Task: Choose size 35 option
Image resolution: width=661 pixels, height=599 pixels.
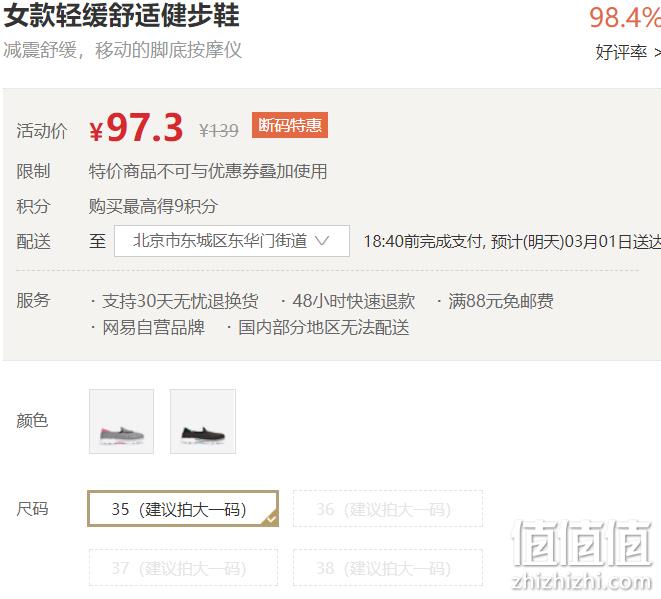Action: (x=183, y=508)
